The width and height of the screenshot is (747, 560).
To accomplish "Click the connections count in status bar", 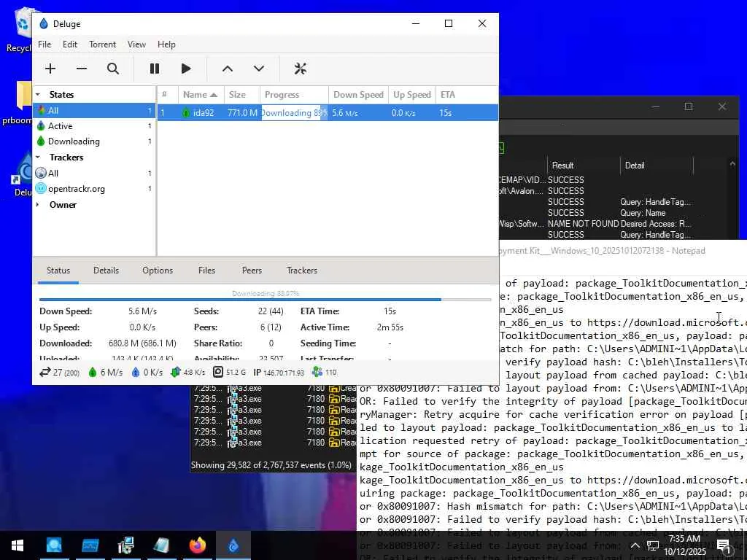I will [x=60, y=373].
